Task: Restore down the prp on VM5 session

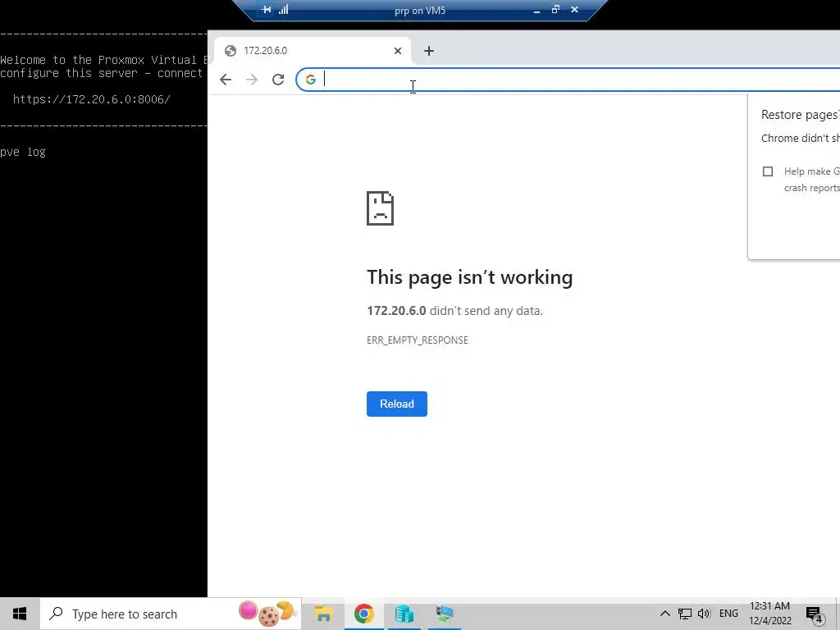Action: [x=555, y=10]
